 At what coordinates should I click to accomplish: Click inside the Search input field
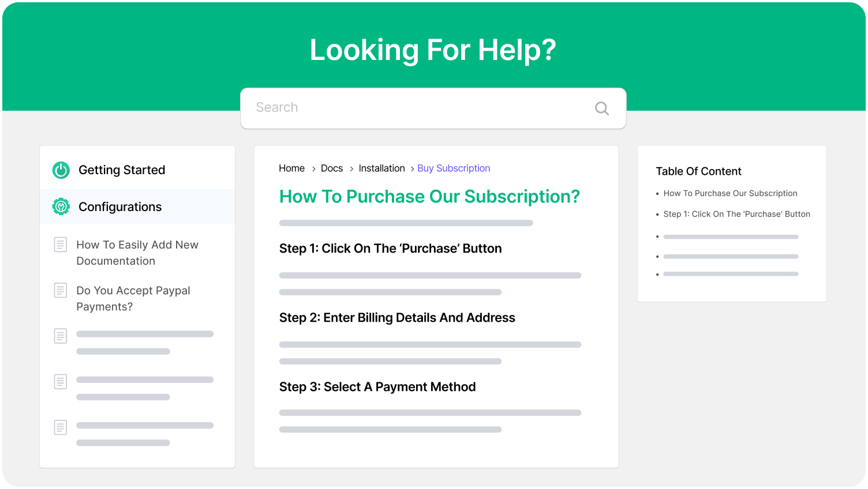click(x=404, y=108)
